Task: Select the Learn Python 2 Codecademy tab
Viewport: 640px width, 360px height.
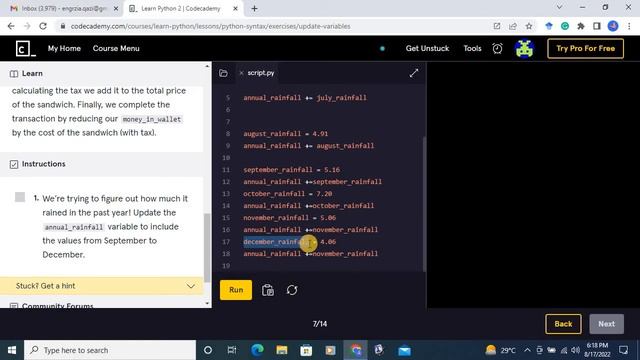Action: point(183,8)
